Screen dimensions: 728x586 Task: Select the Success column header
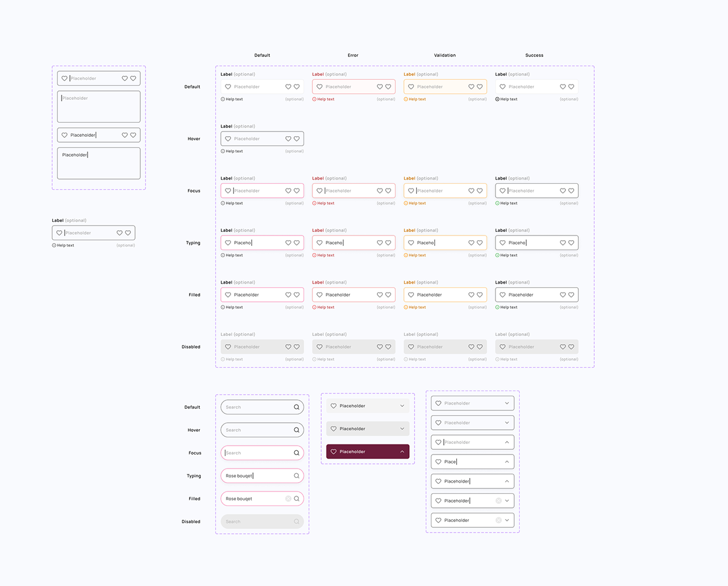[x=534, y=55]
